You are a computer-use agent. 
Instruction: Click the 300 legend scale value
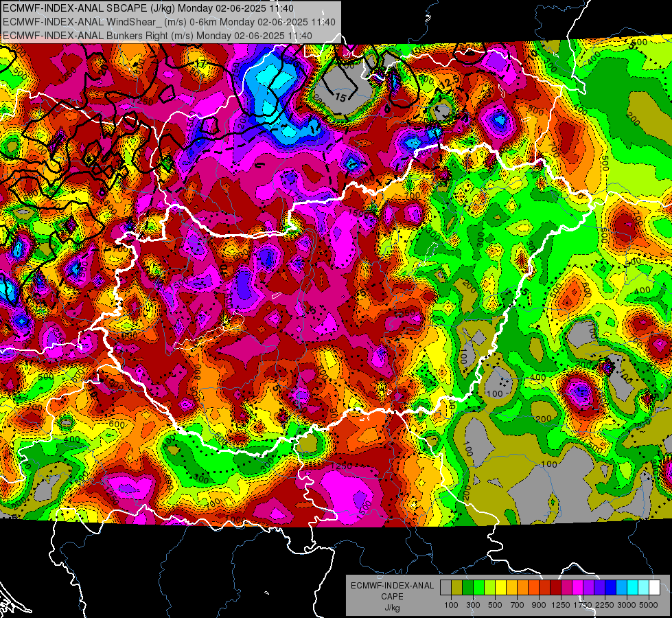[x=473, y=605]
